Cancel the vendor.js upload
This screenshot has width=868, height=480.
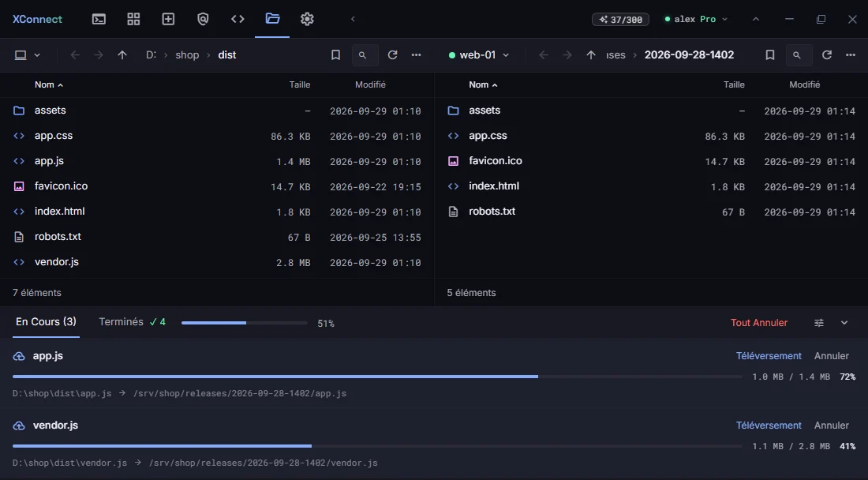click(831, 426)
